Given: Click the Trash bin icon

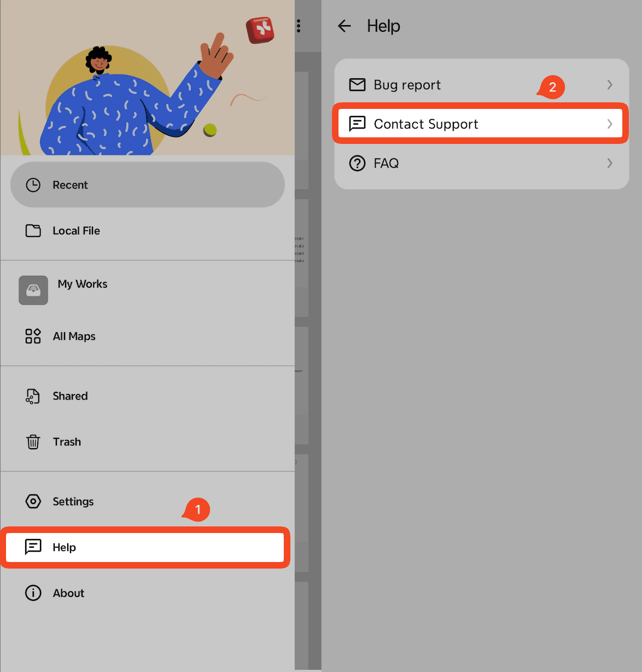Looking at the screenshot, I should point(33,442).
